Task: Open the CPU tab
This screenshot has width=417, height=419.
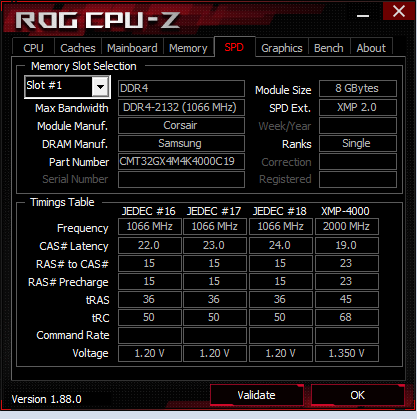Action: click(x=33, y=48)
